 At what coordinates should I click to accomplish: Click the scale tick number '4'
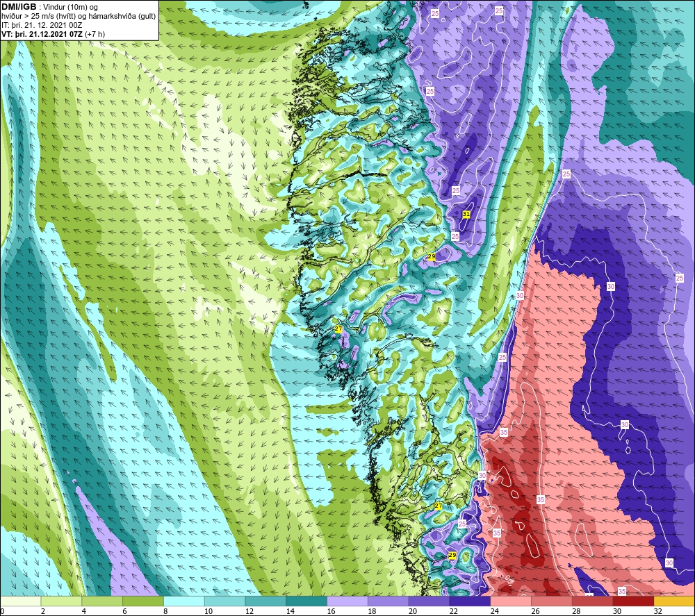tap(84, 612)
